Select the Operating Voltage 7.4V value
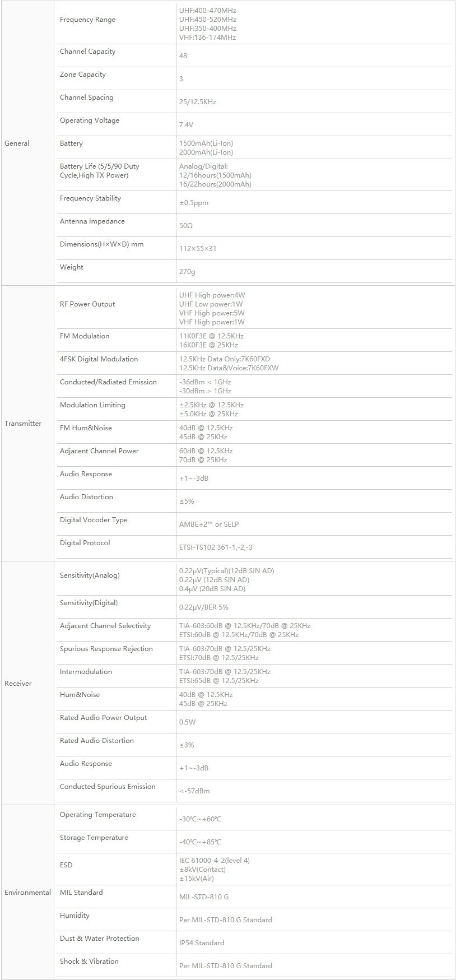Screen dimensions: 456x980 pos(186,125)
